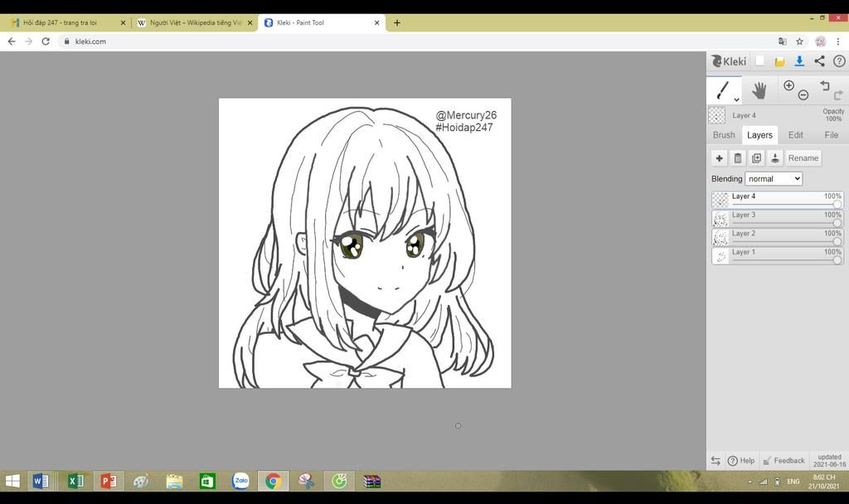Open Kleki help question mark icon
Image resolution: width=849 pixels, height=504 pixels.
click(x=839, y=61)
